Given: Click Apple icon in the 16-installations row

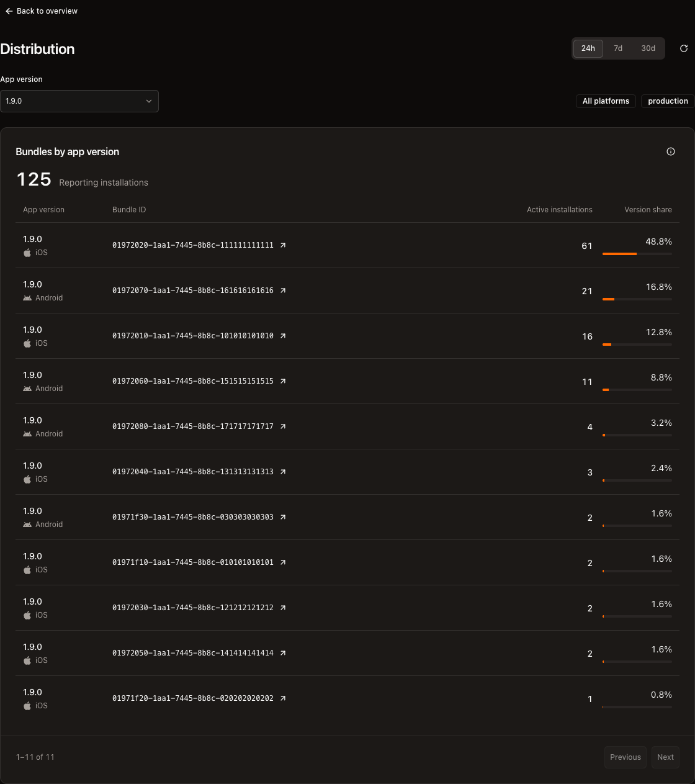Looking at the screenshot, I should [x=27, y=343].
